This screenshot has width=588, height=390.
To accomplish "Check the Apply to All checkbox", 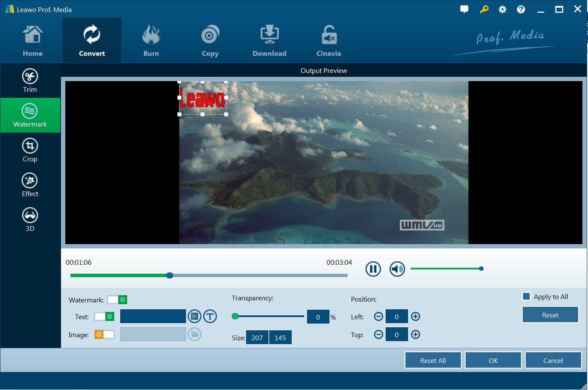I will coord(526,296).
